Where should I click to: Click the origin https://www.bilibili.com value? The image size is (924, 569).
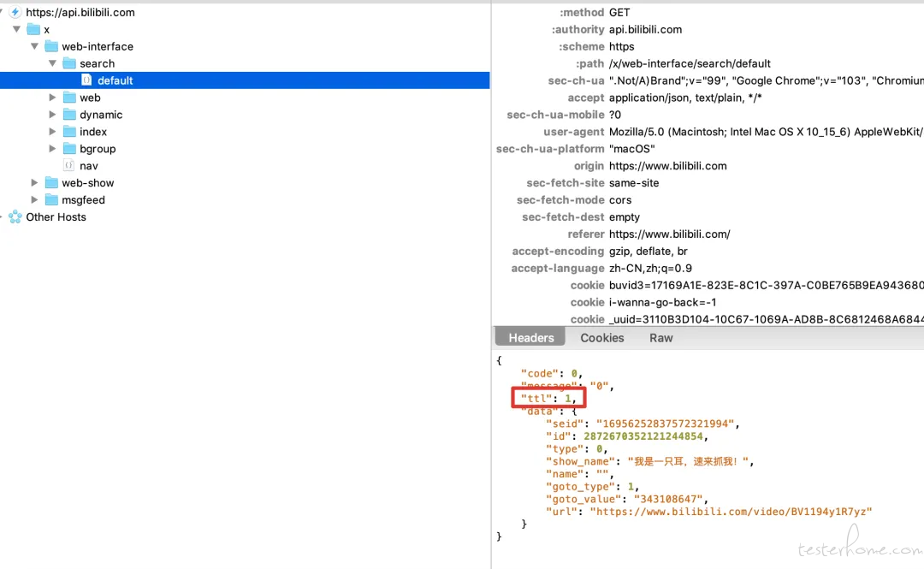coord(667,166)
